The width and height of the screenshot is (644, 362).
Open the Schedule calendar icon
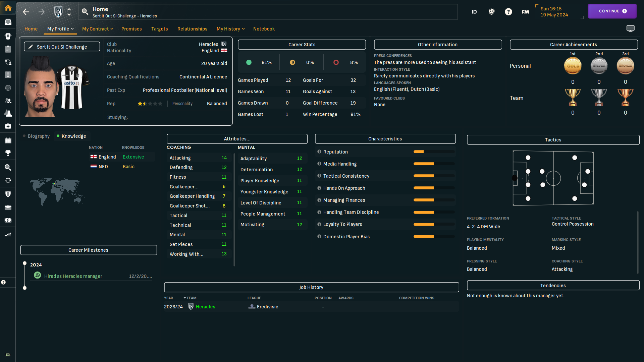click(8, 140)
